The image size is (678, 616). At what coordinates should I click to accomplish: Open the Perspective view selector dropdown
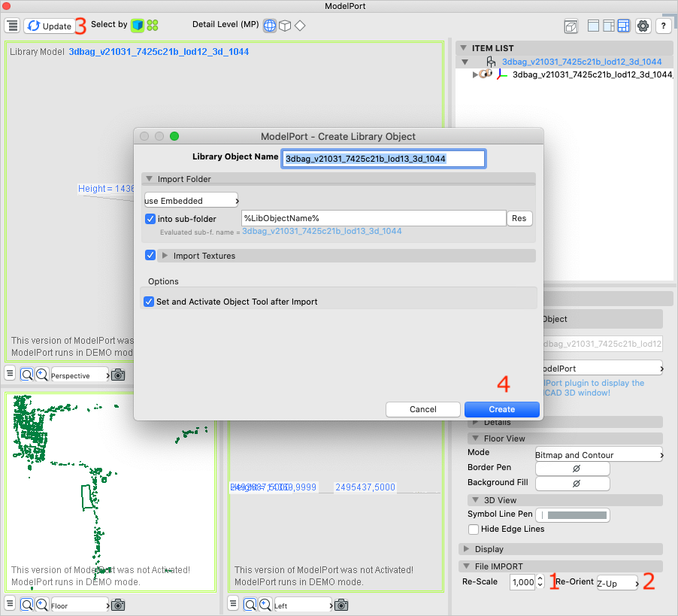[x=80, y=375]
